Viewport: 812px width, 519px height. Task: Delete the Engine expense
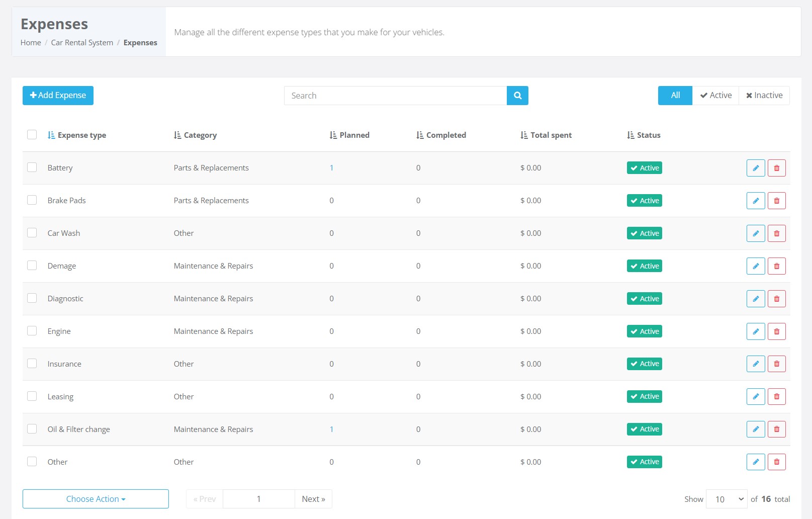[x=777, y=331]
